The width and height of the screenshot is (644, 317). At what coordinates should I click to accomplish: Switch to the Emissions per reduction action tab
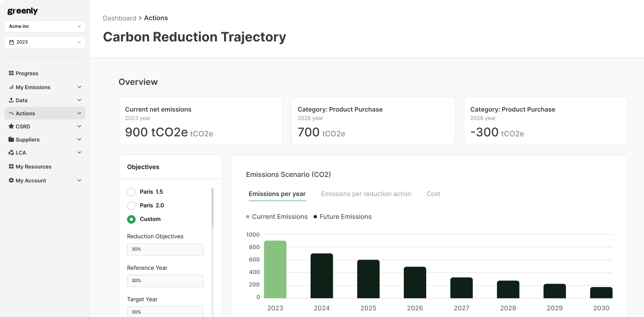coord(366,194)
